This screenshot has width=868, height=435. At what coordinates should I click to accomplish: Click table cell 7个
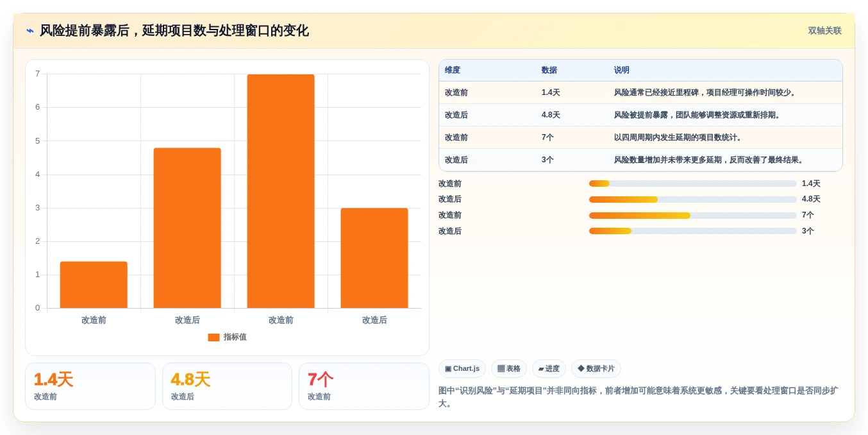click(x=547, y=137)
